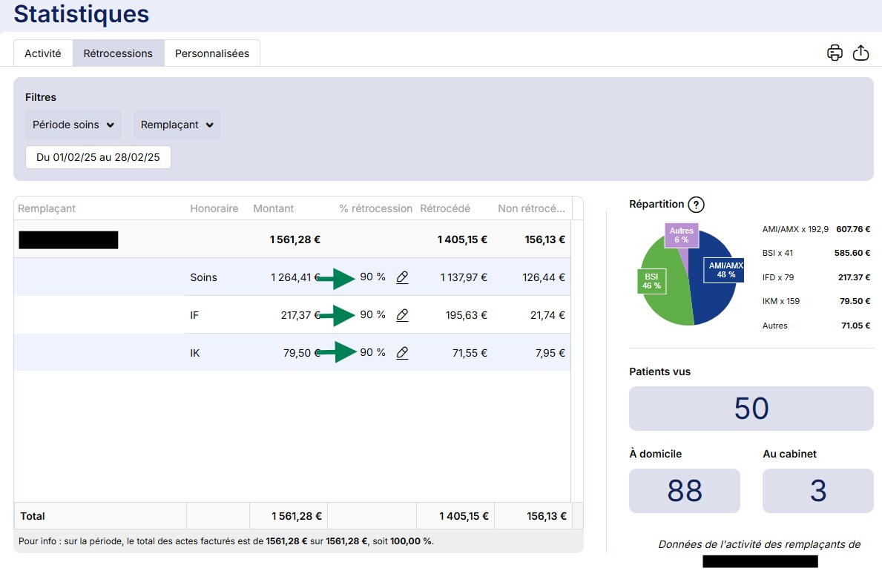Click the Patients vus count box
Image resolution: width=882 pixels, height=588 pixels.
click(x=751, y=409)
